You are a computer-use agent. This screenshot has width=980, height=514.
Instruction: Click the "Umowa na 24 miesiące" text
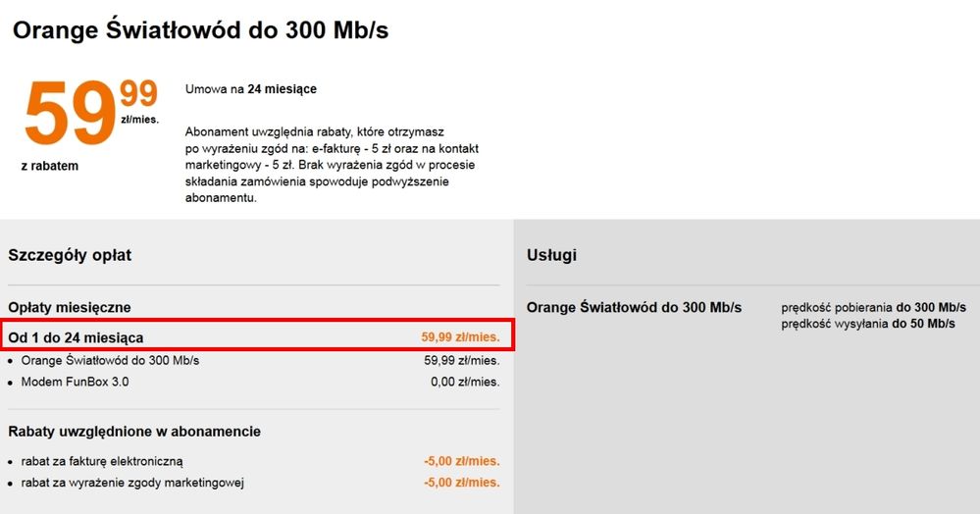250,89
